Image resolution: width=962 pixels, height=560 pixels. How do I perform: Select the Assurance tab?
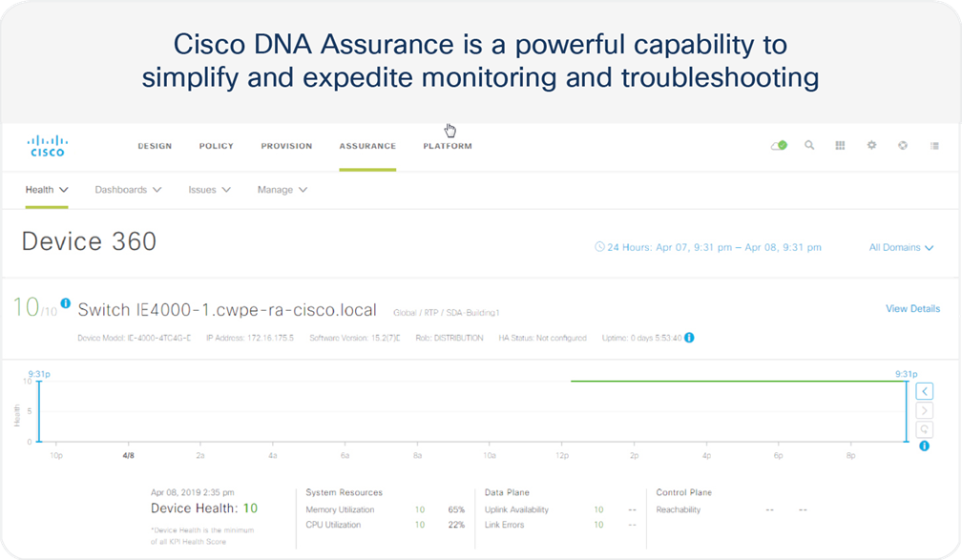coord(367,146)
